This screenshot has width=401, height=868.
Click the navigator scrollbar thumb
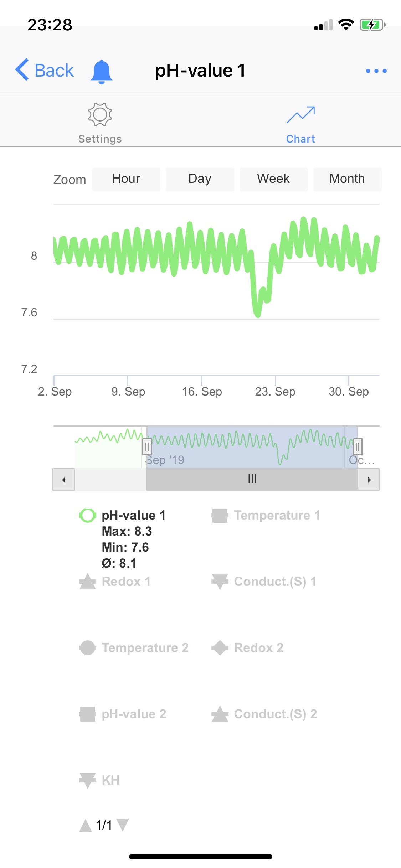pos(252,479)
